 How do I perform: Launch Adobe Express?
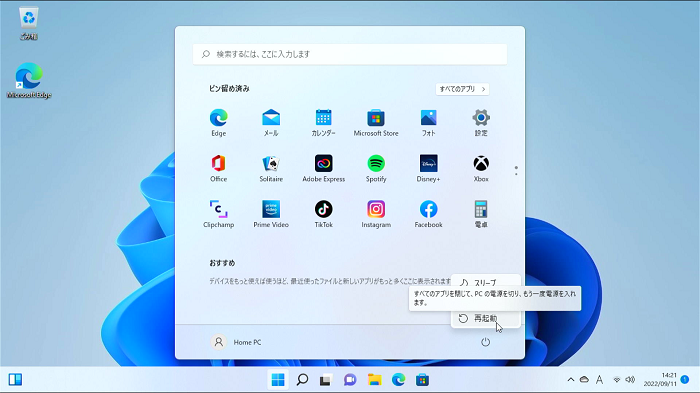click(x=323, y=168)
